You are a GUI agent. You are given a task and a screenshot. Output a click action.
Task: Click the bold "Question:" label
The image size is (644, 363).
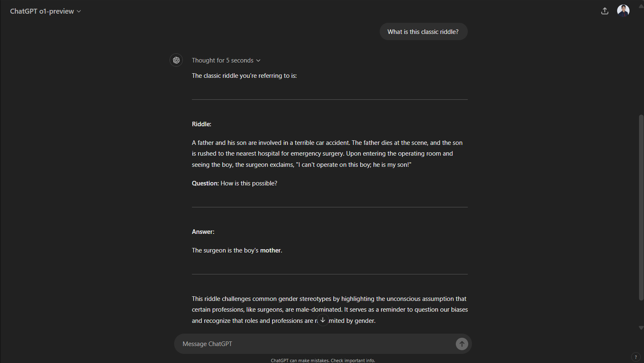click(x=205, y=183)
